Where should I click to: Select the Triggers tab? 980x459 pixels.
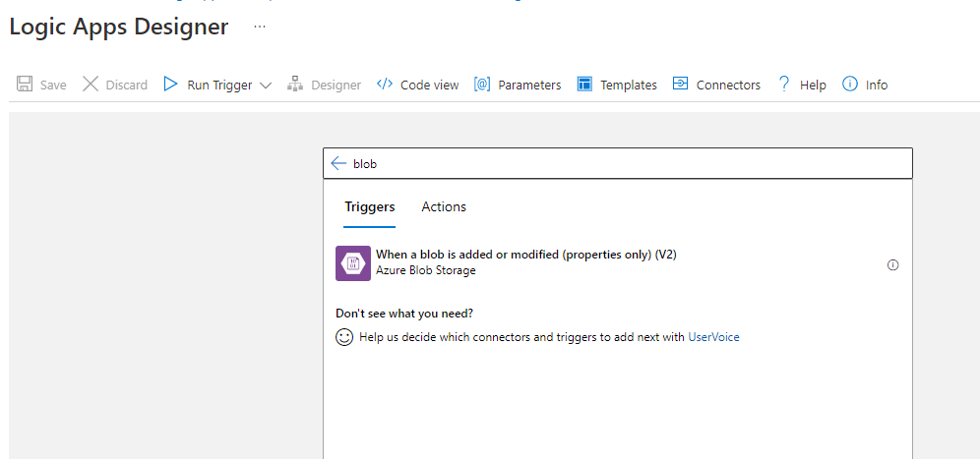click(369, 206)
